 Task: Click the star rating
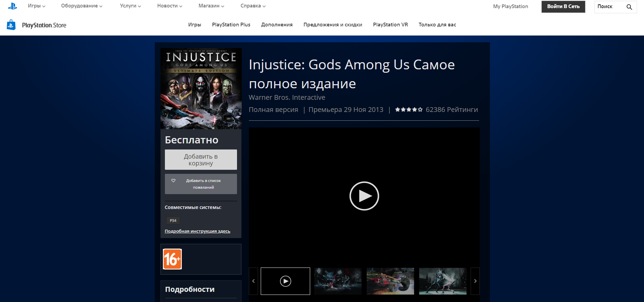tap(409, 110)
